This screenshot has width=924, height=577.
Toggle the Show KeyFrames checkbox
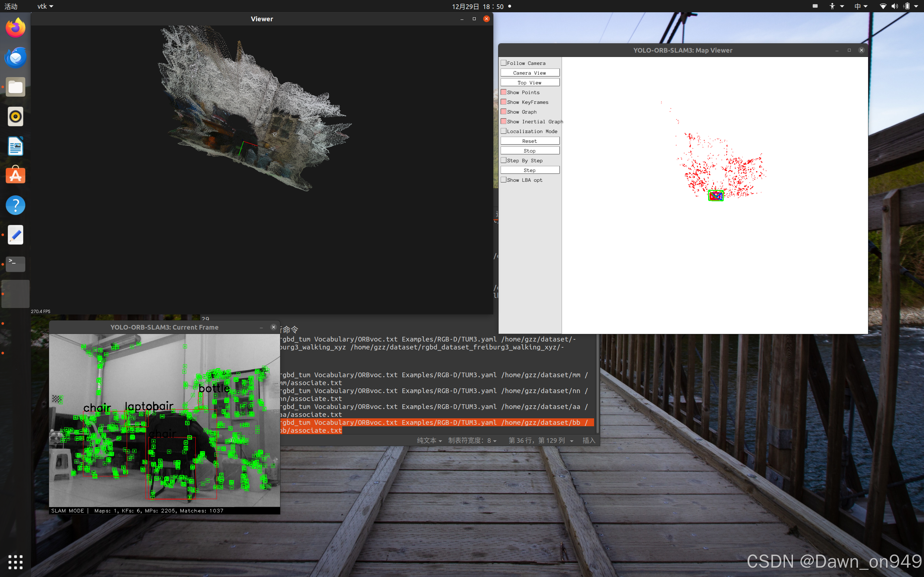[x=504, y=102]
